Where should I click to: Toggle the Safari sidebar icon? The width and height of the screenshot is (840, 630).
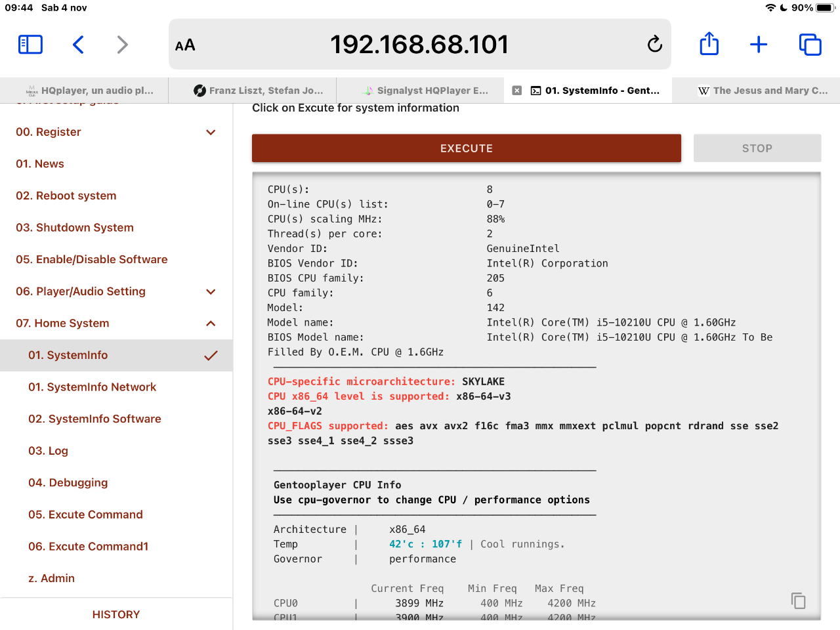(30, 45)
